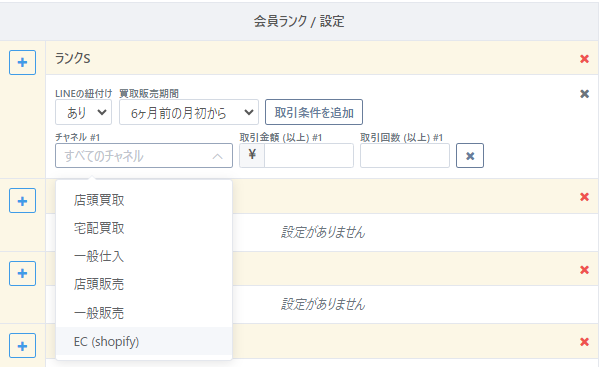The height and width of the screenshot is (367, 602).
Task: Click the 取引条件を追加 button
Action: 314,112
